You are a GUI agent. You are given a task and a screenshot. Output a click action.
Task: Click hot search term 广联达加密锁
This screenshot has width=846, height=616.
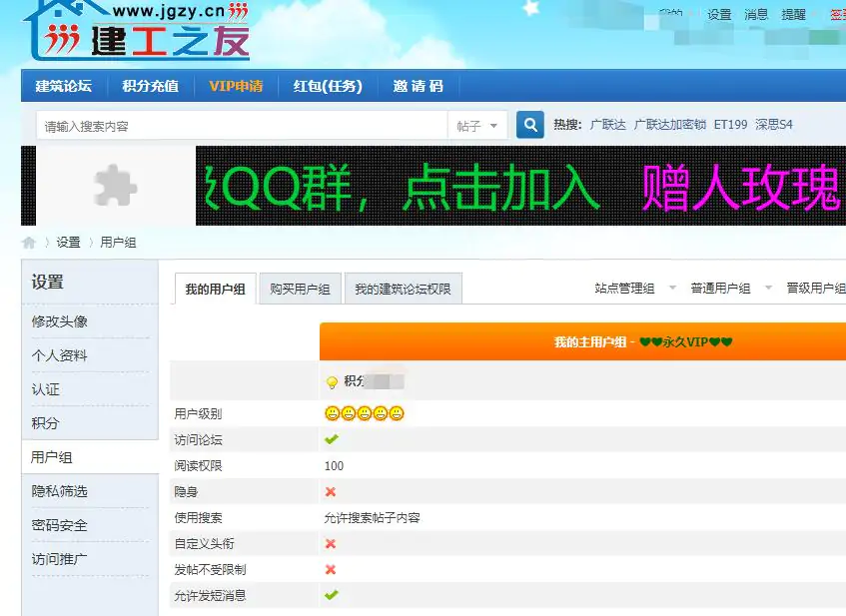click(670, 125)
